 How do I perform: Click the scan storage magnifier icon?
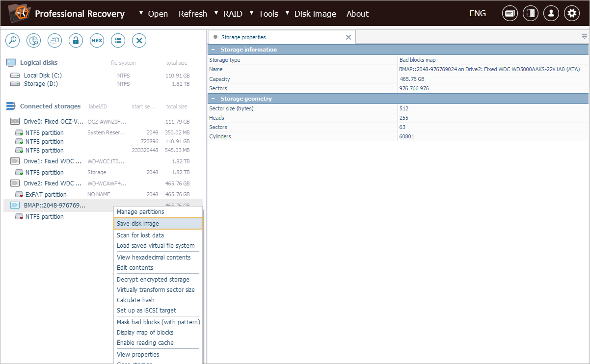(12, 41)
